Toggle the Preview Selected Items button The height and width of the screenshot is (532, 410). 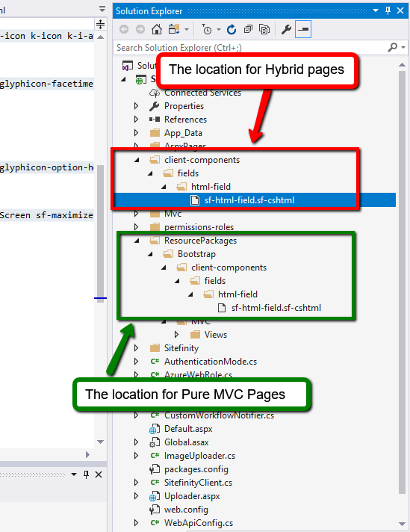click(303, 30)
